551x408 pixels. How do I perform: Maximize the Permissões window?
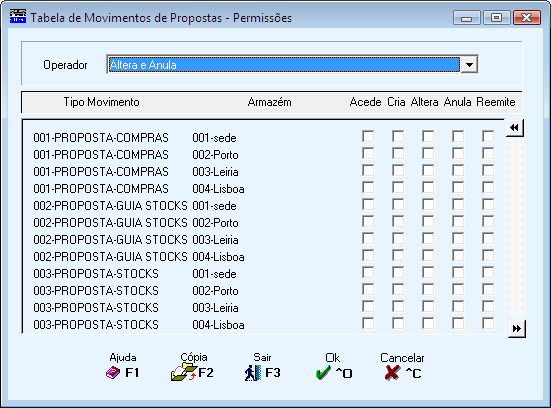[x=497, y=18]
